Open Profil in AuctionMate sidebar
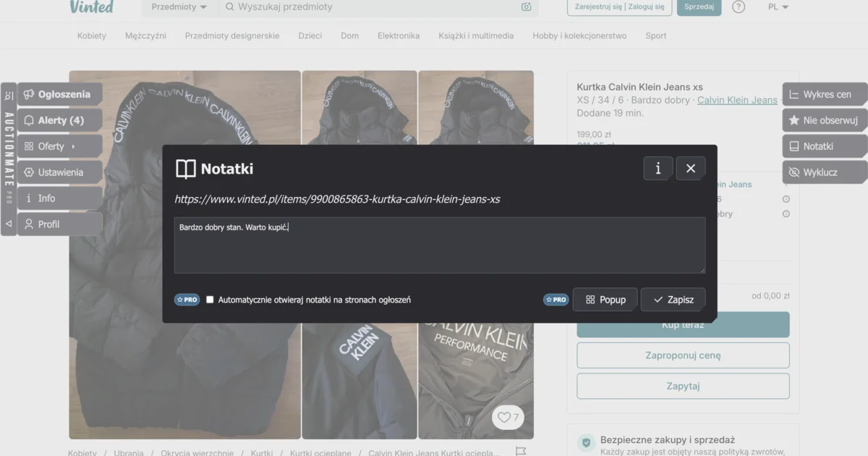Screen dimensions: 868x456 (59, 224)
